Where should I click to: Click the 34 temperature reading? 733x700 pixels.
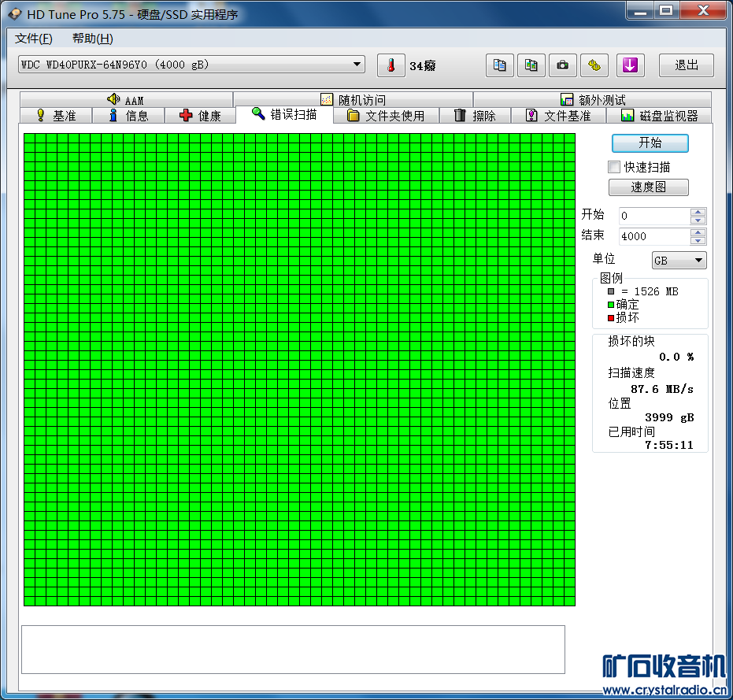(x=423, y=66)
